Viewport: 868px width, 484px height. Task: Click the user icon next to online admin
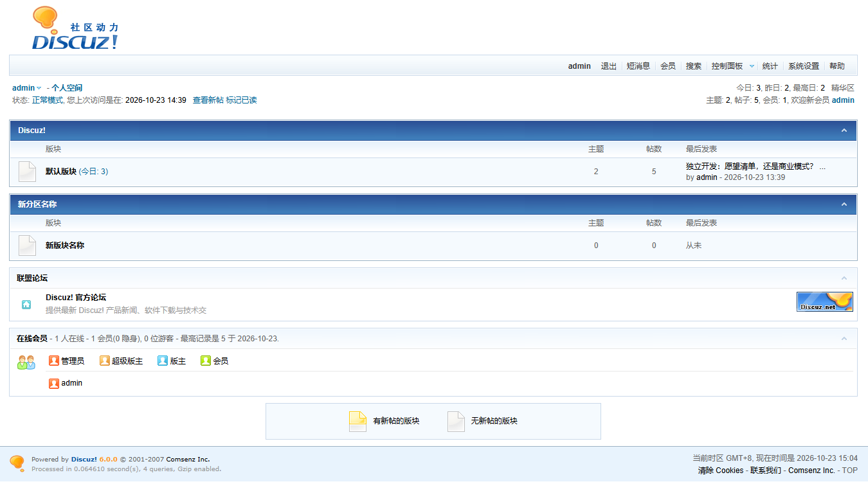coord(54,384)
